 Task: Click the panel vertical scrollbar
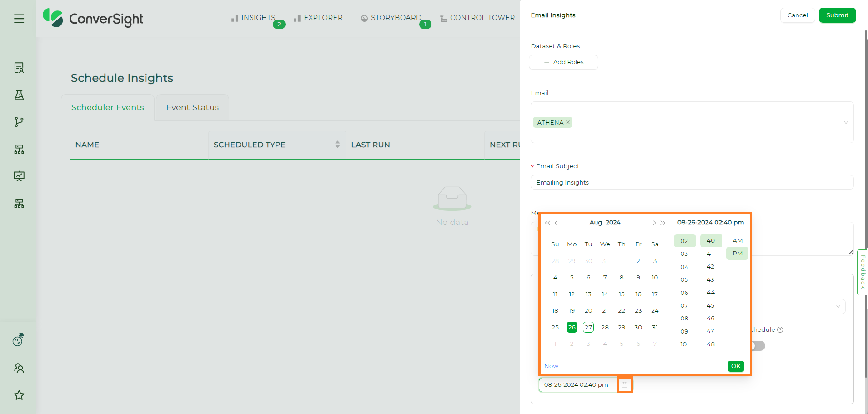click(866, 205)
